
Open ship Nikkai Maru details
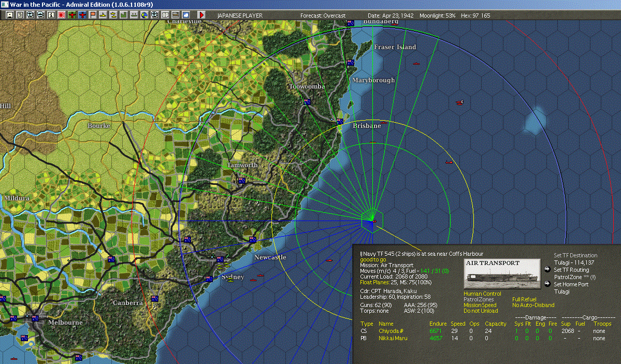pos(393,338)
